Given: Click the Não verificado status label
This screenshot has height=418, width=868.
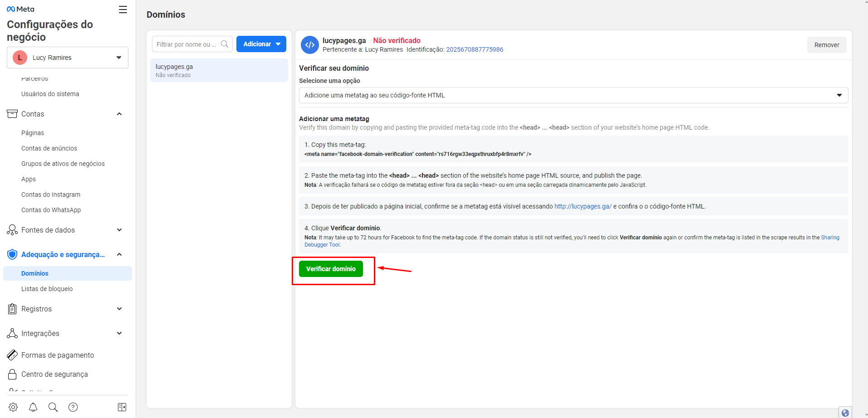Looking at the screenshot, I should pyautogui.click(x=397, y=40).
